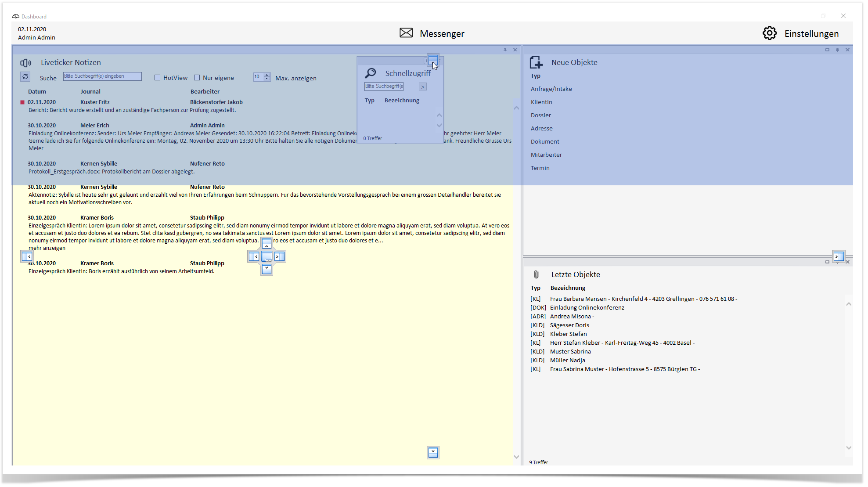This screenshot has width=868, height=487.
Task: Pin the Liveticker Notizen panel
Action: pyautogui.click(x=505, y=50)
